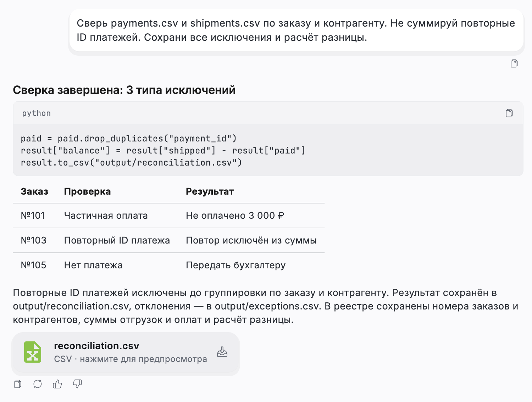Copy the user message with the icon below the bubble

click(x=514, y=63)
